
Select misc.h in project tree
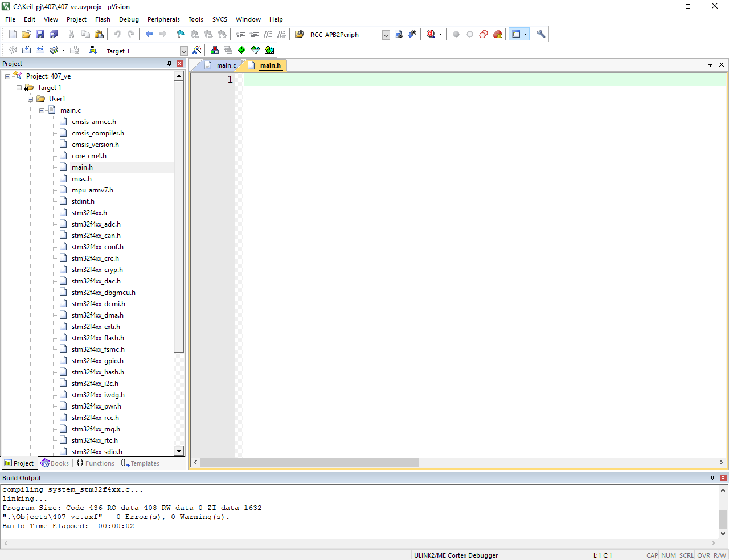[81, 179]
